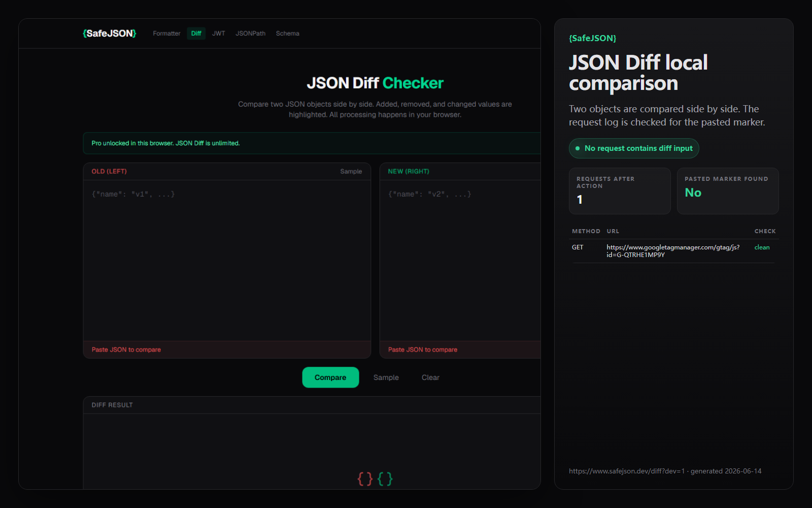The width and height of the screenshot is (812, 508).
Task: Select the NEW (RIGHT) panel label
Action: (x=409, y=172)
